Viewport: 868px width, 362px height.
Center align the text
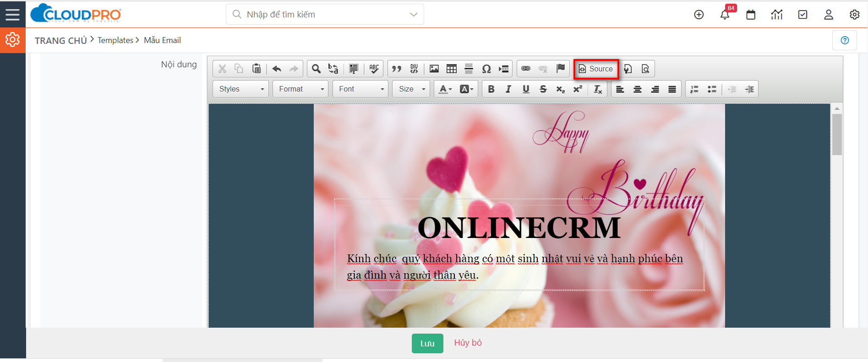coord(637,89)
